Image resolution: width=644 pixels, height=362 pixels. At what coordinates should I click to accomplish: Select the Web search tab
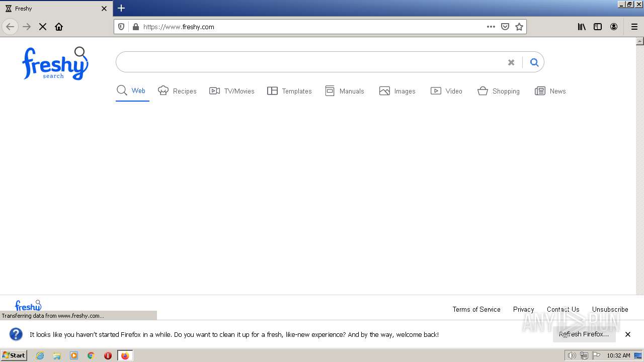coord(132,91)
